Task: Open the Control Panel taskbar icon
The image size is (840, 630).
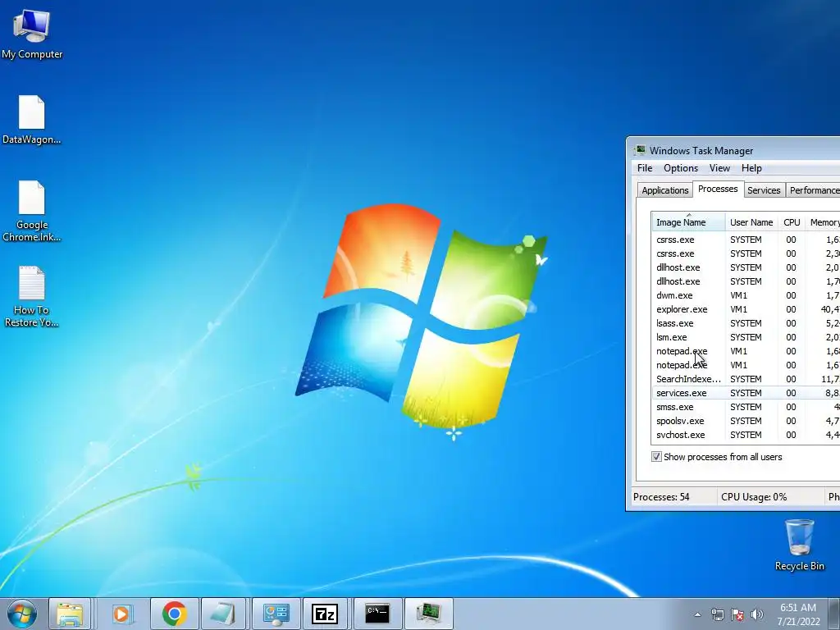Action: [x=276, y=614]
